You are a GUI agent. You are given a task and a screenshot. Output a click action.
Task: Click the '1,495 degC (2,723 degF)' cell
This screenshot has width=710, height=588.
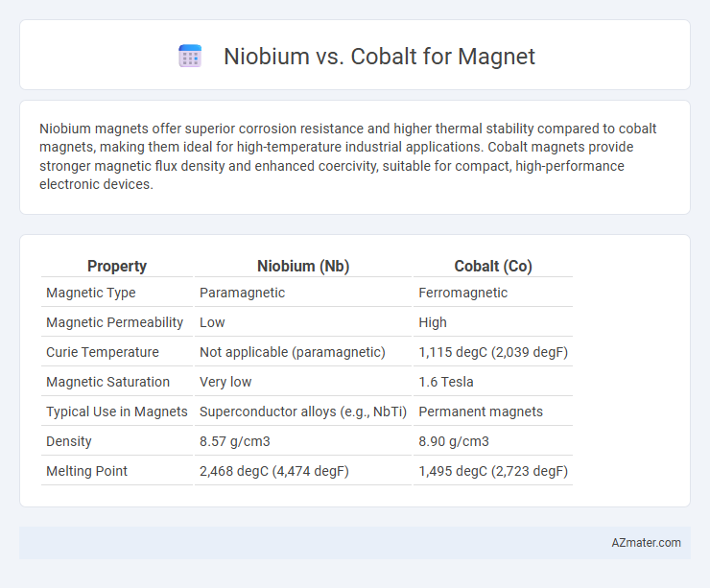[x=493, y=471]
